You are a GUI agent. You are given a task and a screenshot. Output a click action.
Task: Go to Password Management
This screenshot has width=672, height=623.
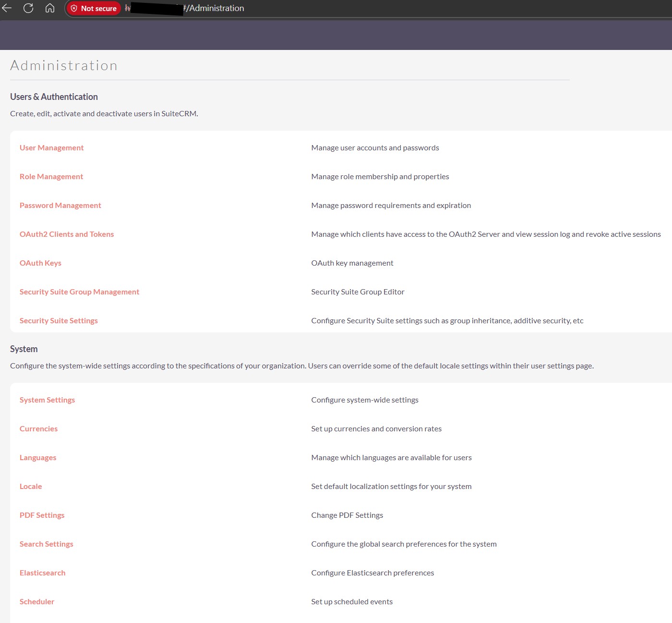(x=60, y=206)
